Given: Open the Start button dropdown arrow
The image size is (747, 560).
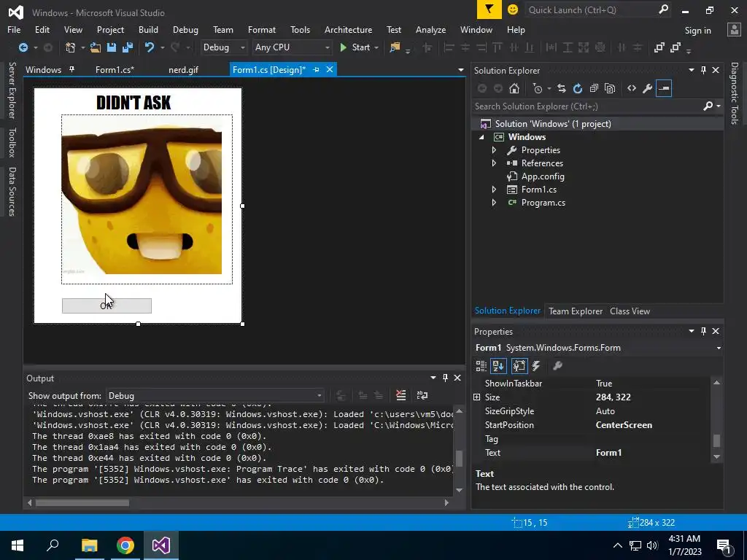Looking at the screenshot, I should (x=376, y=47).
